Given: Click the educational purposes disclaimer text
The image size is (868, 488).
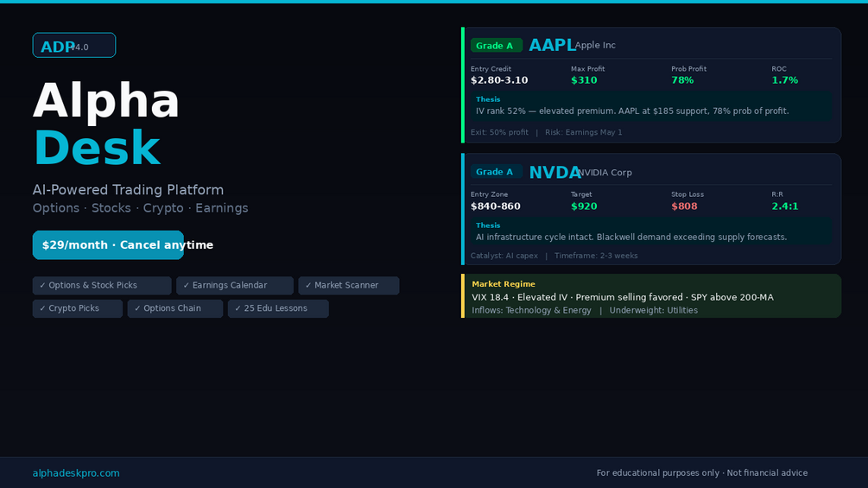Looking at the screenshot, I should [702, 473].
